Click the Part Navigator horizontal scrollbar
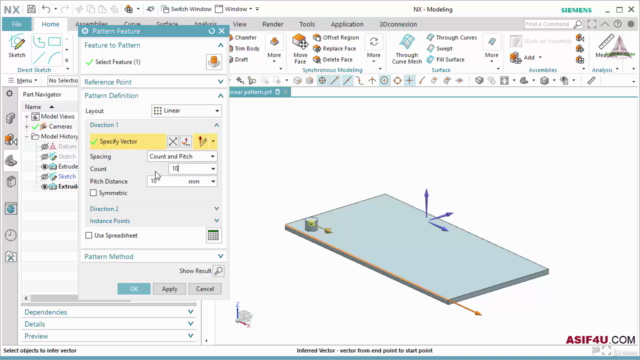Viewport: 640px width, 360px height. (81, 298)
